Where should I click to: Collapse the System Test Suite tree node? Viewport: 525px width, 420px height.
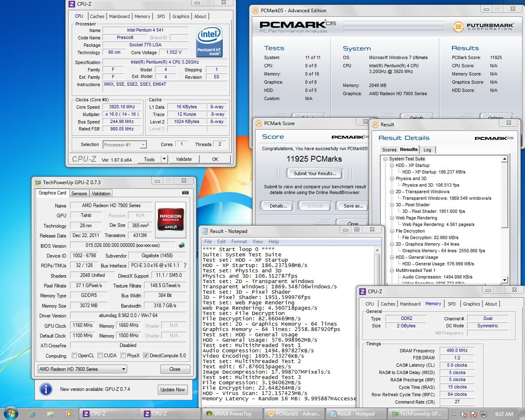click(386, 159)
